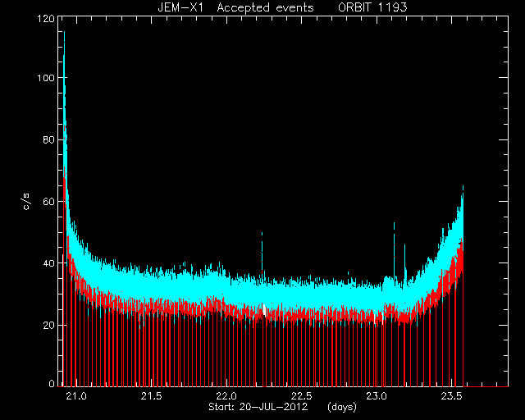Image resolution: width=525 pixels, height=420 pixels.
Task: Click the Accepted events title text
Action: click(265, 7)
